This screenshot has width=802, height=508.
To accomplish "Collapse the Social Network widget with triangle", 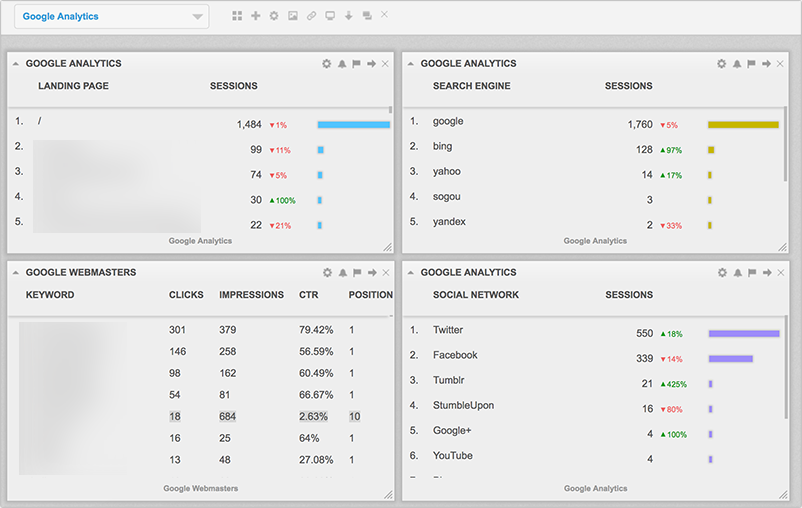I will click(411, 272).
